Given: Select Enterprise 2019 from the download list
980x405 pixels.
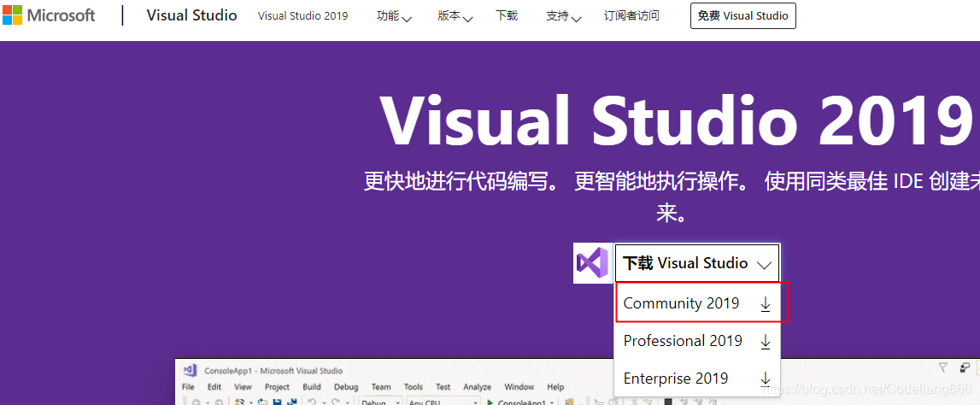Looking at the screenshot, I should [x=697, y=379].
